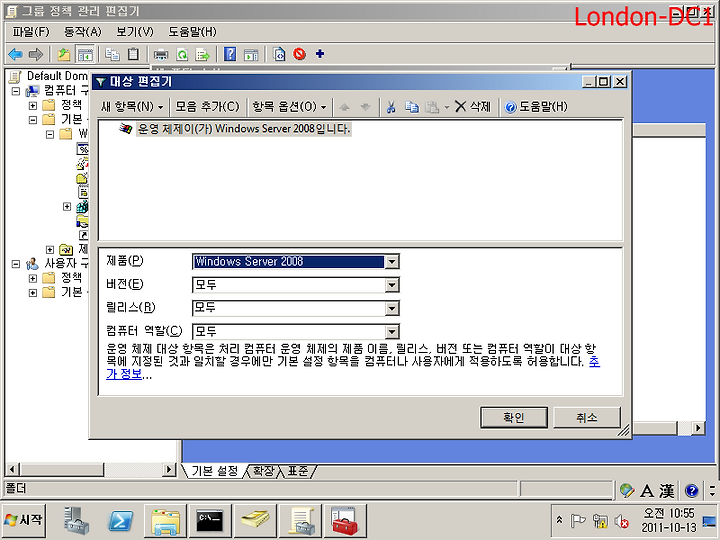Click the Windows flag icon of the targeting item
The image size is (720, 540).
125,129
